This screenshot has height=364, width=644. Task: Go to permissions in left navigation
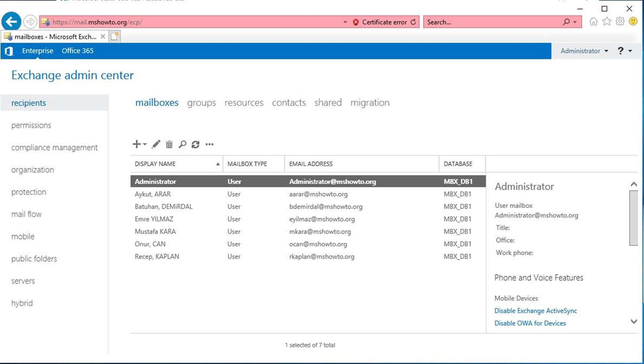tap(31, 125)
